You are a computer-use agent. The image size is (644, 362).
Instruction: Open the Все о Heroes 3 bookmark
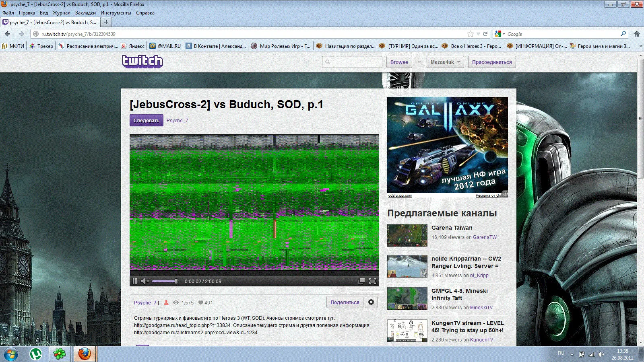coord(472,46)
